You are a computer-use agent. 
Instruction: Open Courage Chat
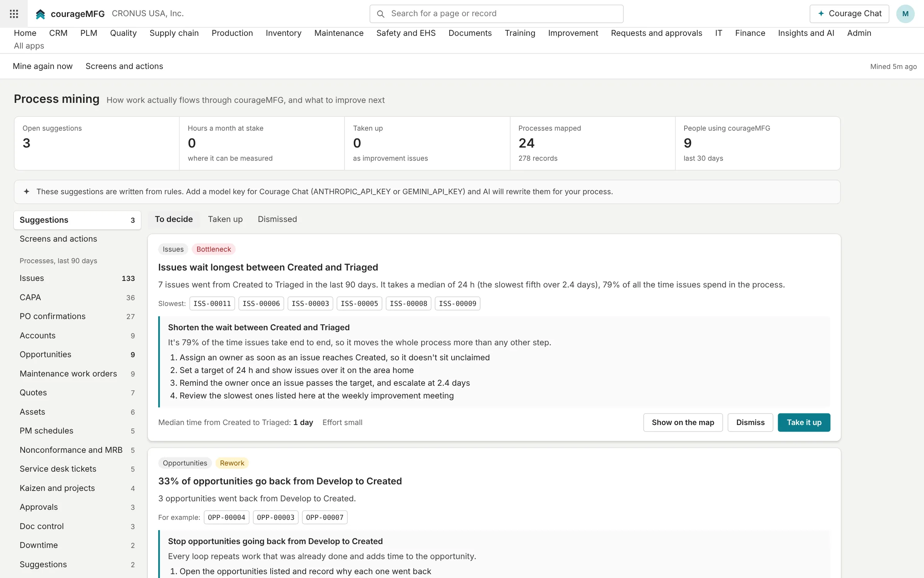pyautogui.click(x=849, y=14)
